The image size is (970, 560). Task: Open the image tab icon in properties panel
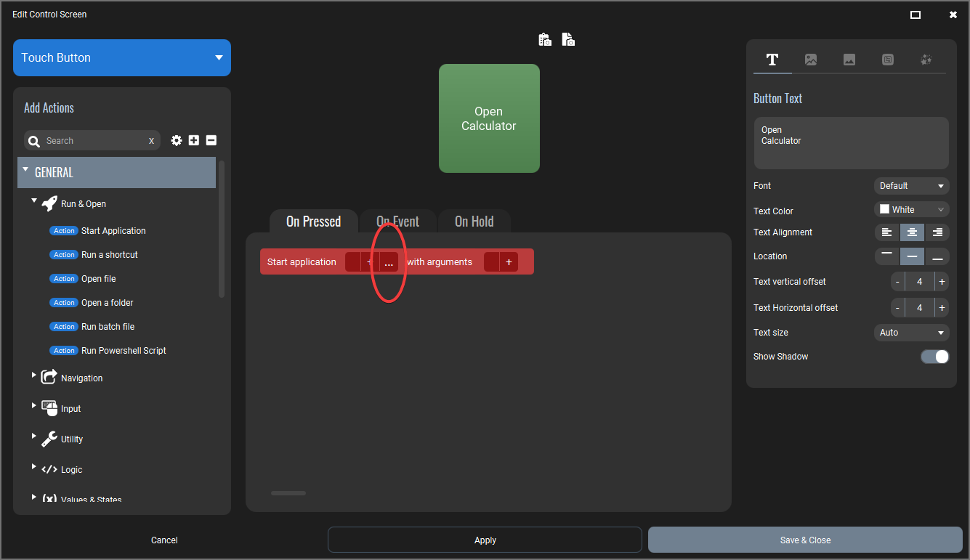811,60
